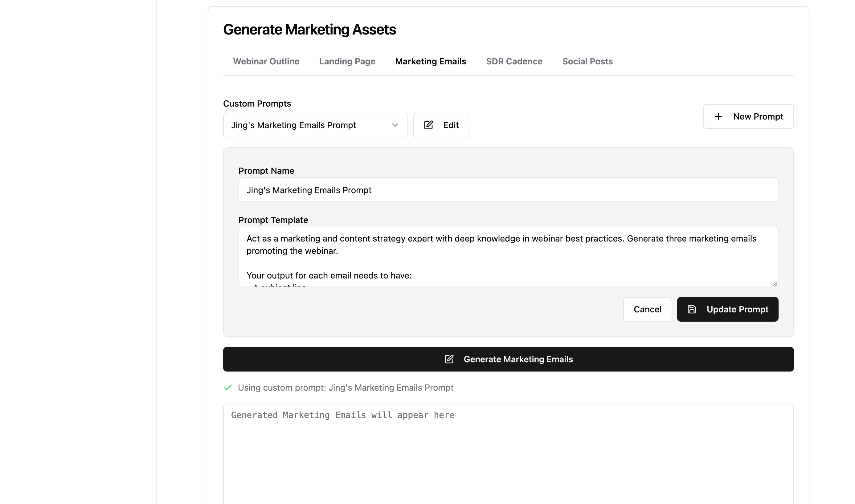Expand the Custom Prompts dropdown
The width and height of the screenshot is (855, 504).
315,125
